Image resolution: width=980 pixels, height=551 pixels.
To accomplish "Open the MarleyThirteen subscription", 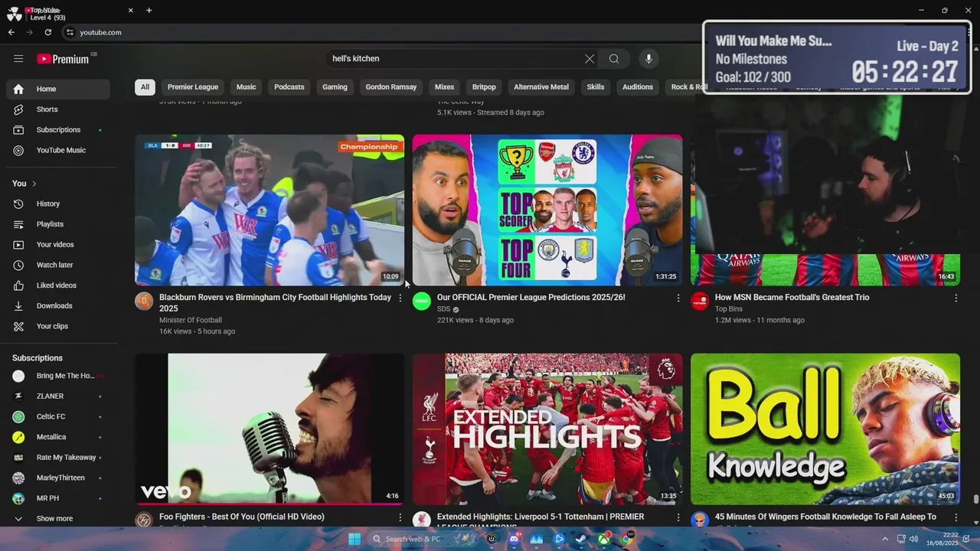I will click(58, 478).
